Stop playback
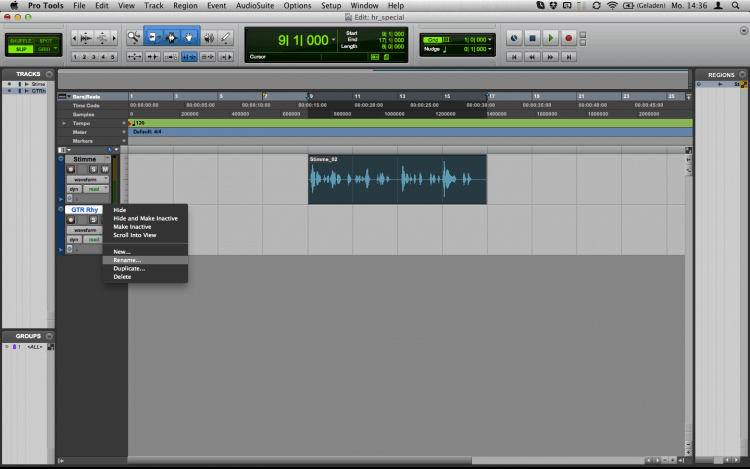750x469 pixels. [532, 38]
